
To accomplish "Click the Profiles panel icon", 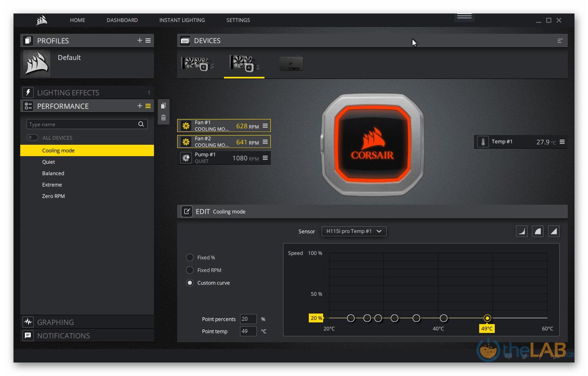I will click(28, 41).
